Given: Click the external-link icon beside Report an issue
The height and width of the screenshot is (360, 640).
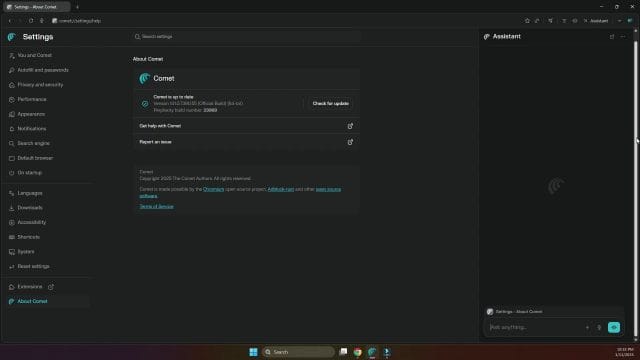Looking at the screenshot, I should pos(350,142).
